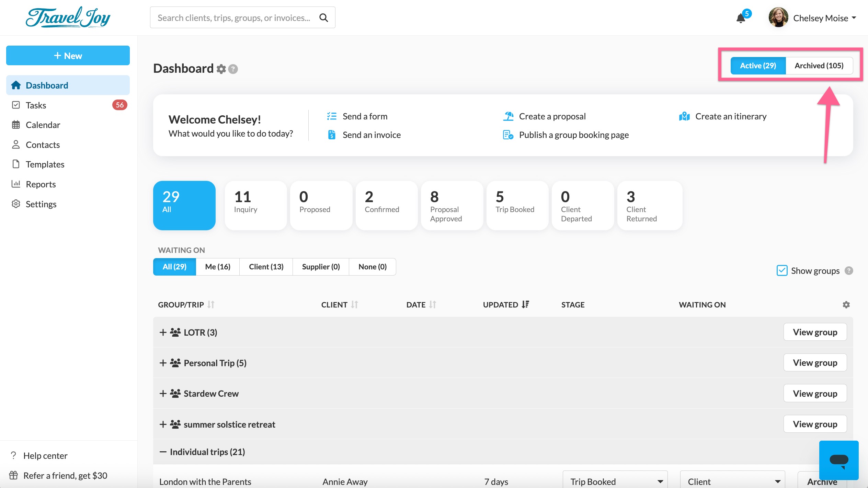Sort by the Group/Trip column arrows
This screenshot has height=488, width=868.
point(211,304)
